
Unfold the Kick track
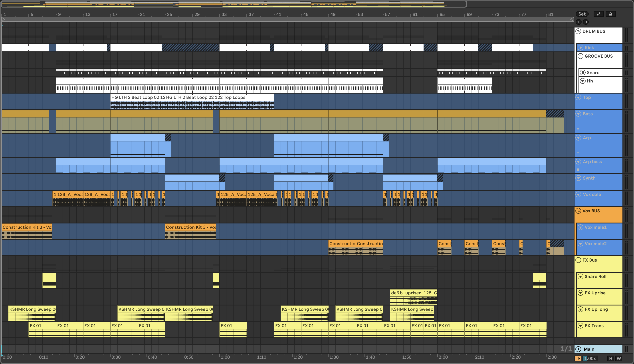581,47
